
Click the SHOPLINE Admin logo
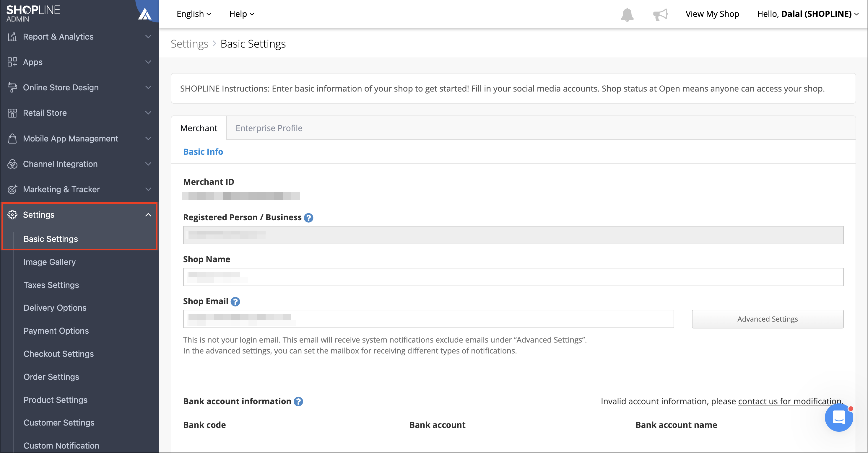[33, 14]
